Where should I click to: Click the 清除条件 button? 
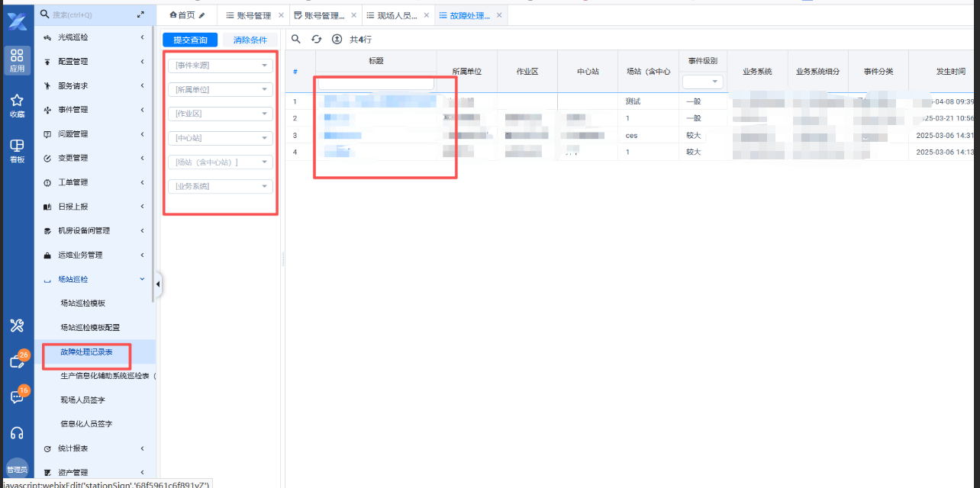[x=250, y=40]
